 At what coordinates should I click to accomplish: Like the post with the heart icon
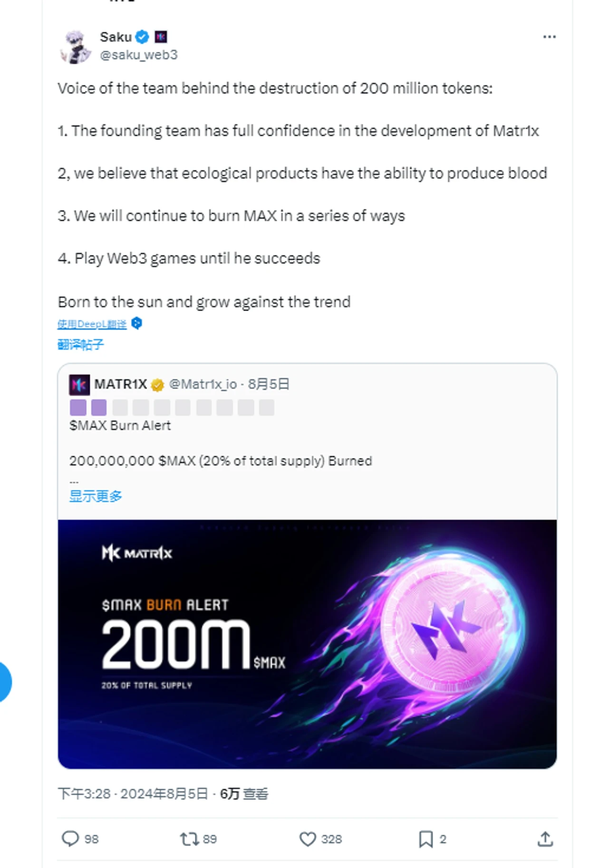coord(308,839)
